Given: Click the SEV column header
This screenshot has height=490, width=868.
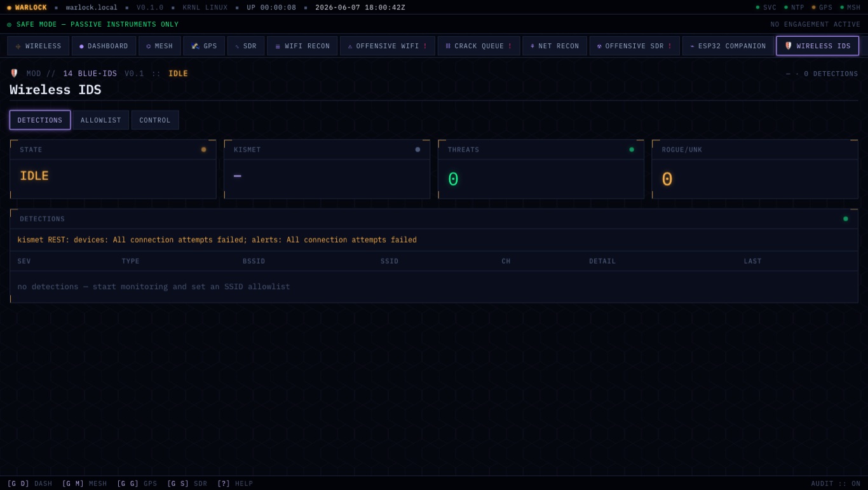Looking at the screenshot, I should (x=24, y=261).
